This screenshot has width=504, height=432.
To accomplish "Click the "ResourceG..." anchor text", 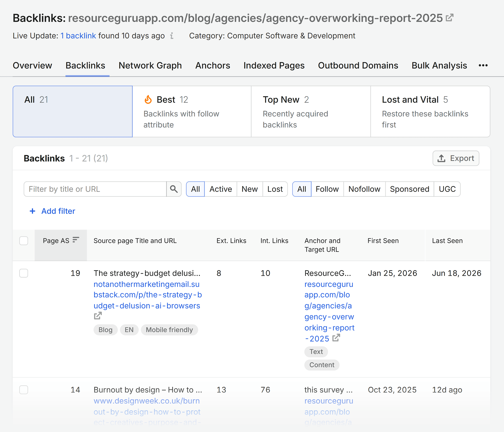I will tap(328, 273).
